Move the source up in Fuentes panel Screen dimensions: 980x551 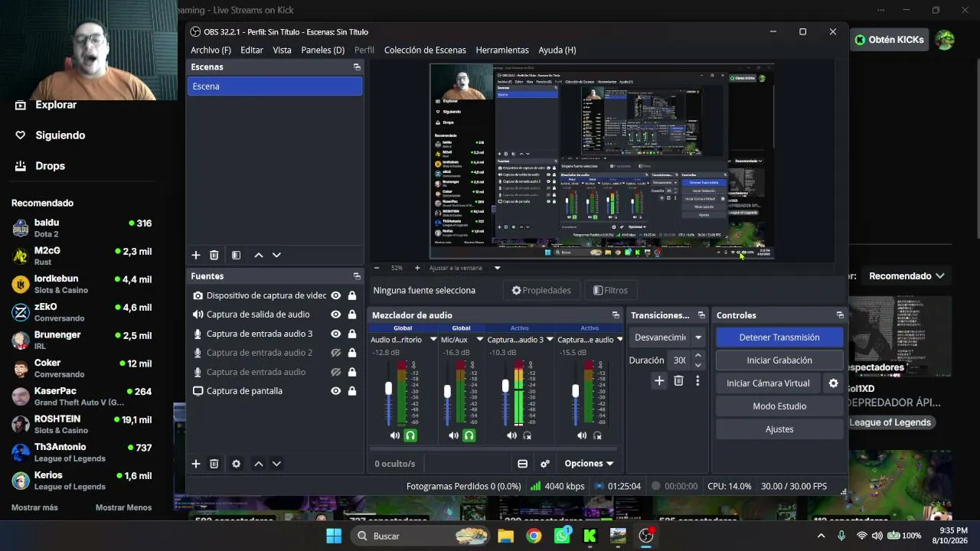(x=259, y=464)
